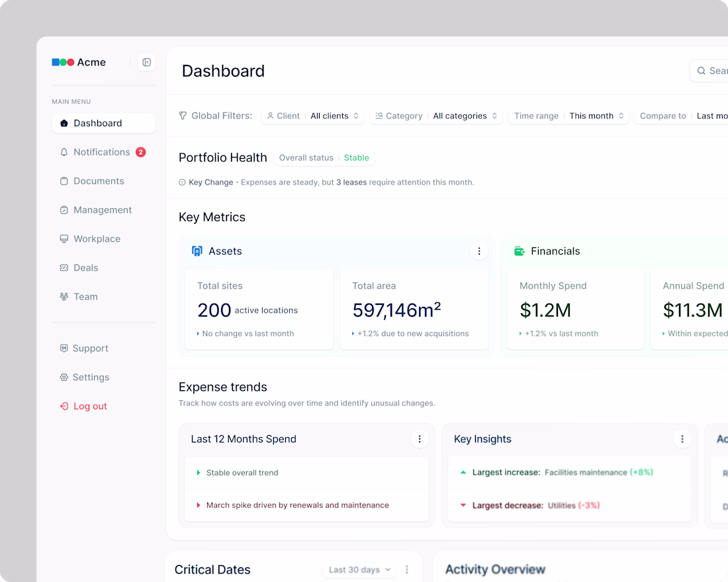Open Workplace menu item
The width and height of the screenshot is (728, 582).
(x=103, y=239)
